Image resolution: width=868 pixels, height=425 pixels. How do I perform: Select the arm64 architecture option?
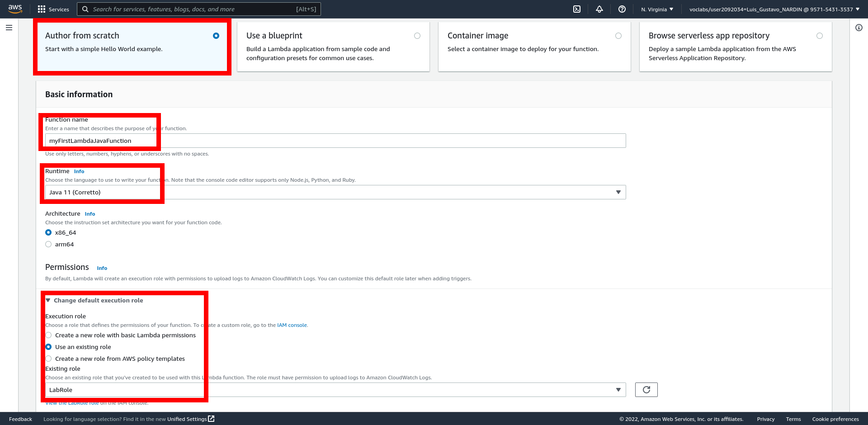[48, 244]
